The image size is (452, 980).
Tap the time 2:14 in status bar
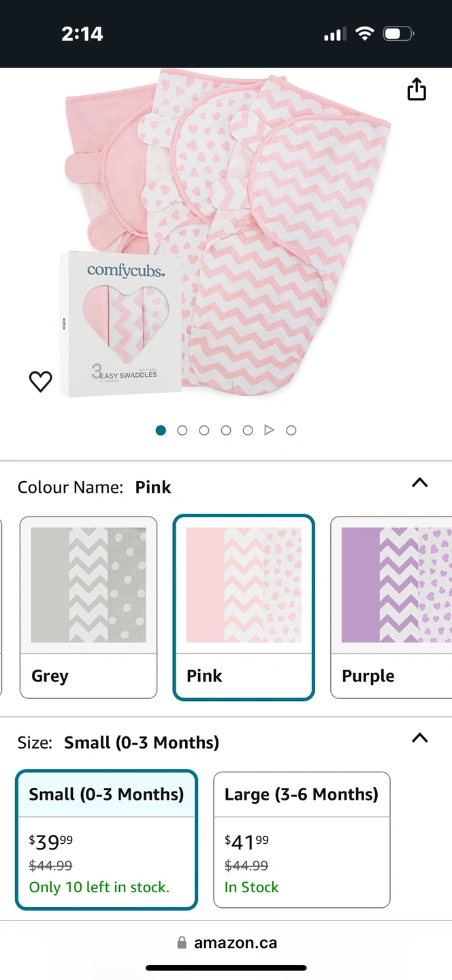[82, 34]
